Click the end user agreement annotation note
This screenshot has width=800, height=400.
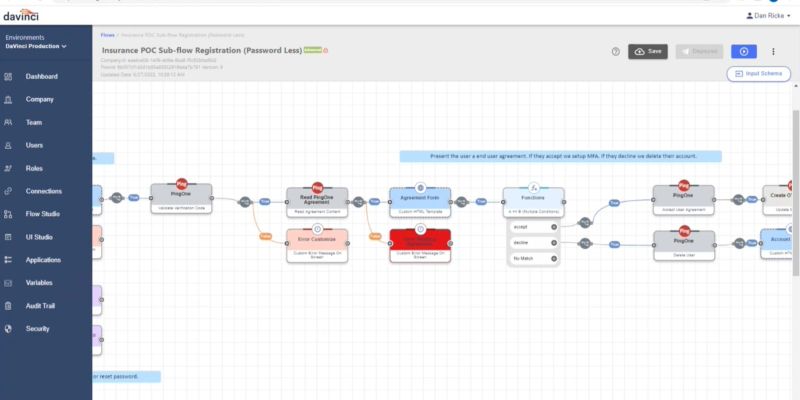(x=560, y=156)
